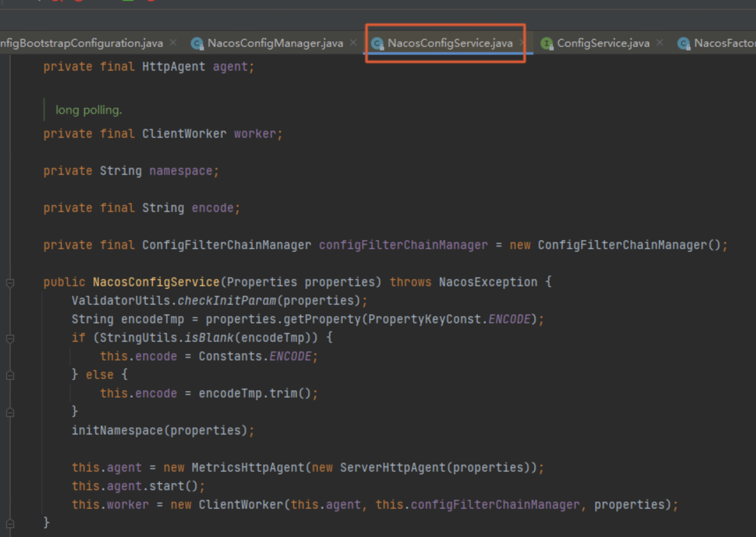This screenshot has width=756, height=537.
Task: Click ConfigFilterChainManager type in the field declaration
Action: pyautogui.click(x=227, y=245)
